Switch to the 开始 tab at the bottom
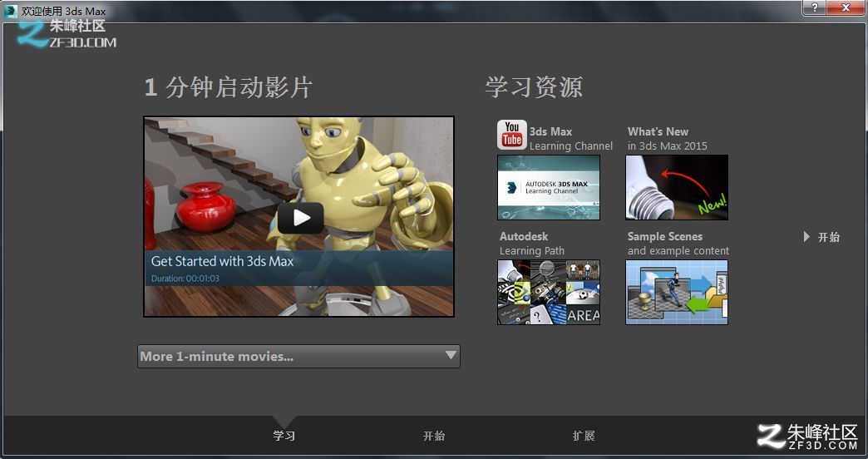 [x=433, y=436]
